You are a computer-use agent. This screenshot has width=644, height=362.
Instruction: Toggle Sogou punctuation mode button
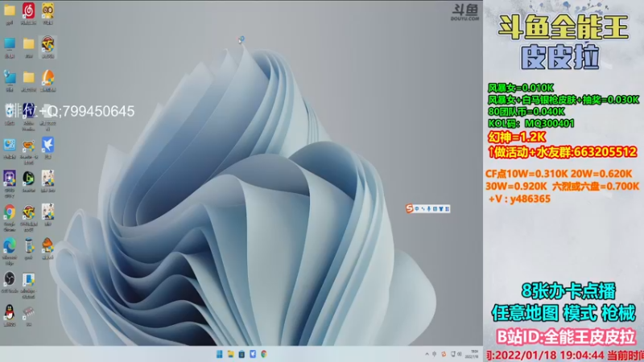[423, 209]
